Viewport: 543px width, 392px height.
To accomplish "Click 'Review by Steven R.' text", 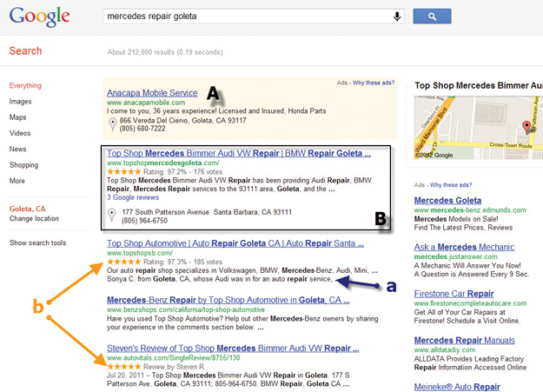I will [175, 367].
